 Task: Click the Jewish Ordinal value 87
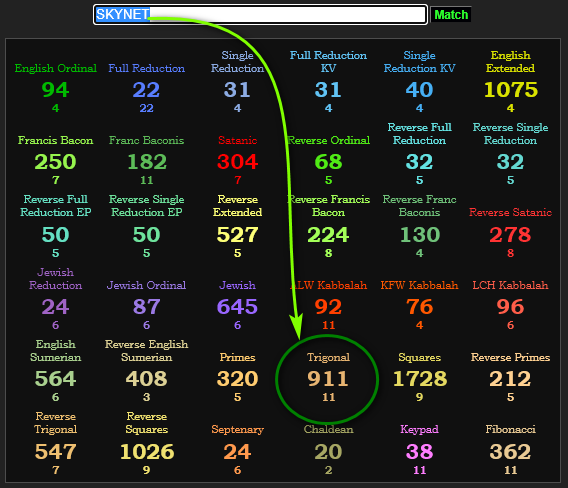(146, 306)
